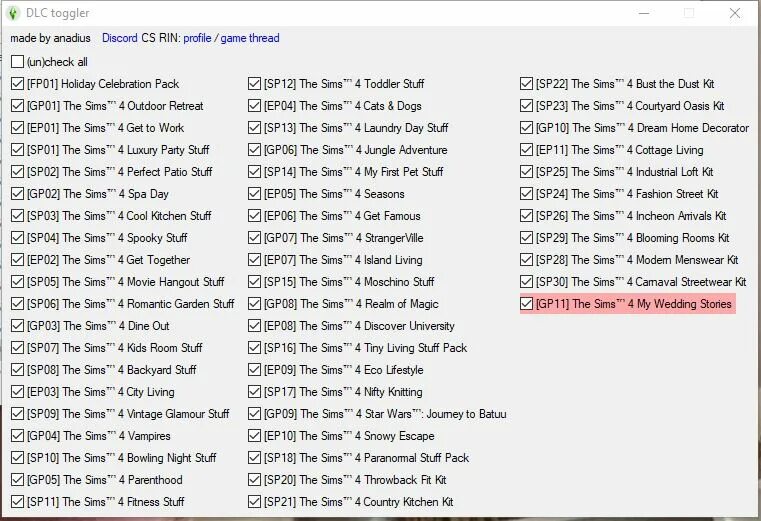Uncheck SP15 Moschino Stuff

click(x=254, y=282)
